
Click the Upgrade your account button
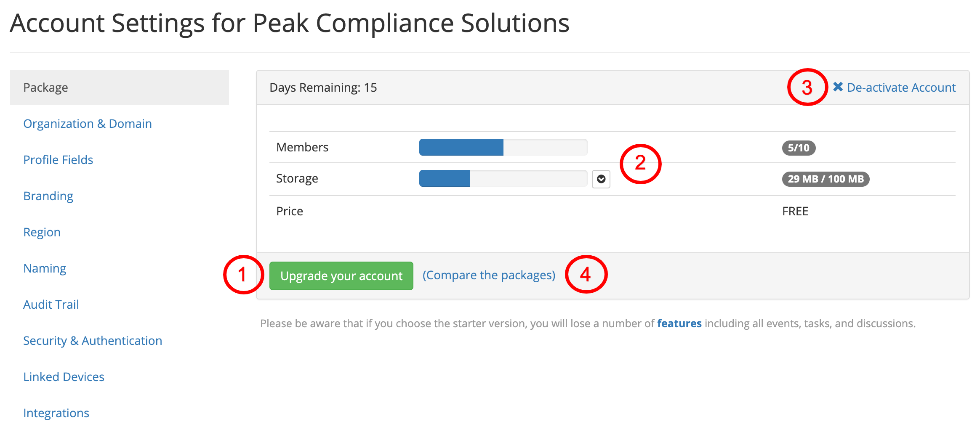click(341, 276)
